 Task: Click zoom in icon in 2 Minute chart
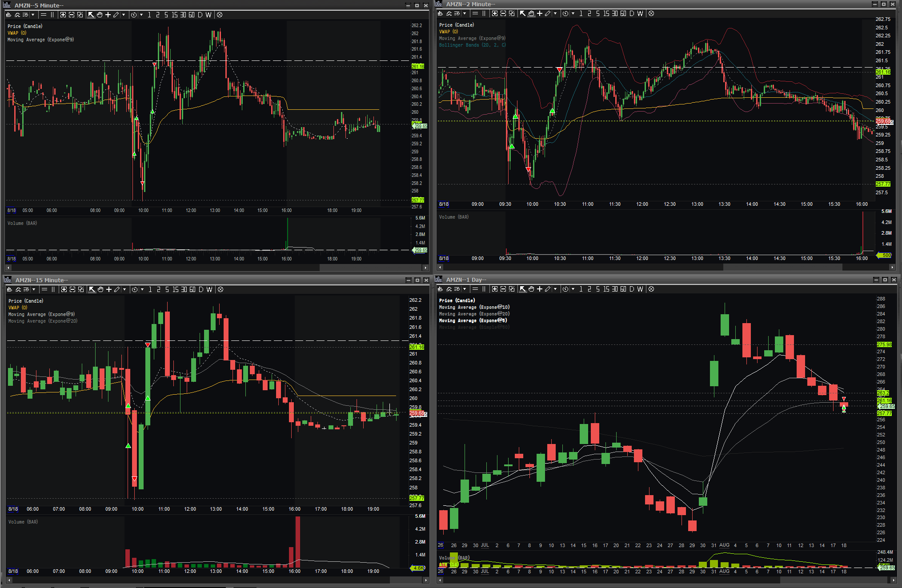pyautogui.click(x=495, y=13)
